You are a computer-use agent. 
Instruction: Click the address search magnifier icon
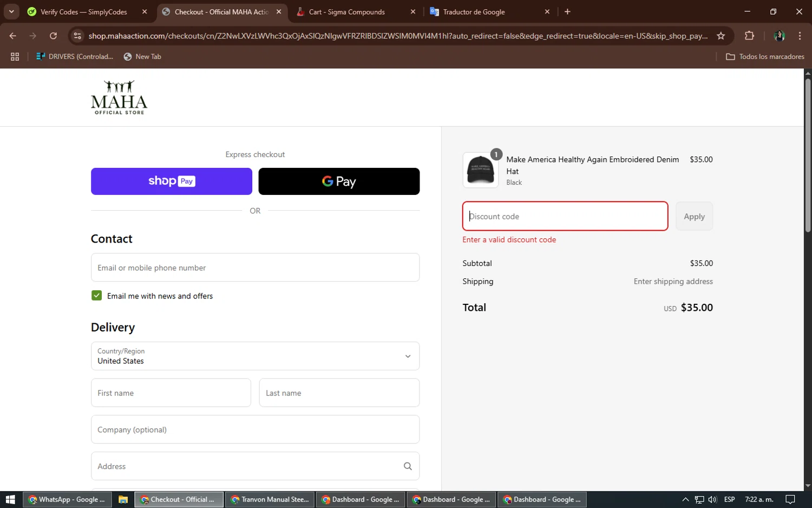pos(408,466)
